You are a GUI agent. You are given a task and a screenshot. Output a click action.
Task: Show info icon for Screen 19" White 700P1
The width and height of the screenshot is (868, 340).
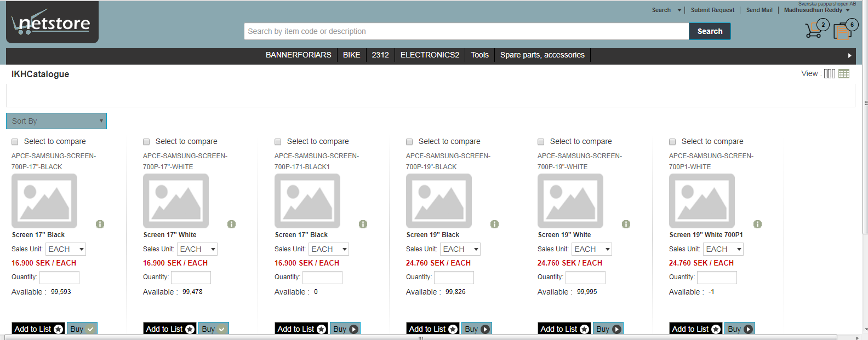pyautogui.click(x=757, y=224)
